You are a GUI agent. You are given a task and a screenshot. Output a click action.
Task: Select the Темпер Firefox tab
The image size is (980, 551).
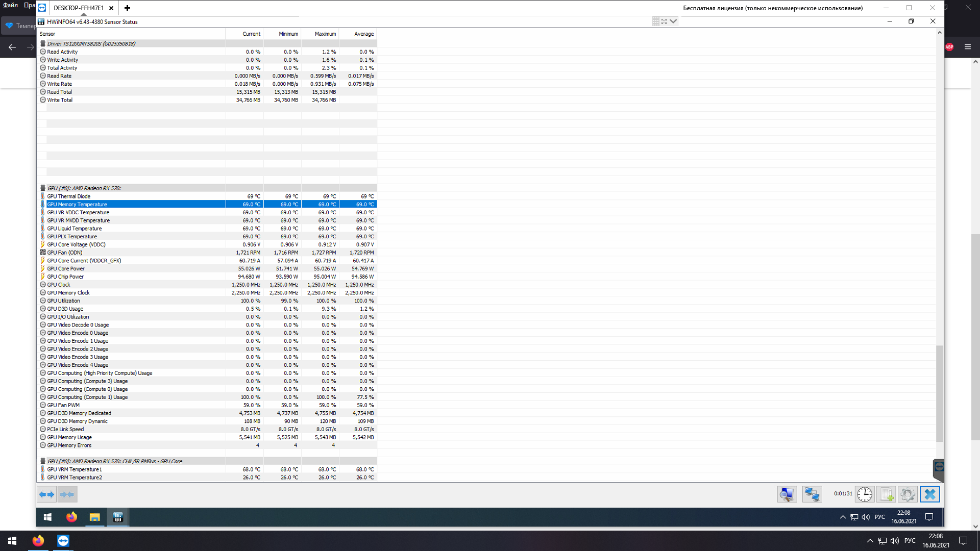click(19, 26)
